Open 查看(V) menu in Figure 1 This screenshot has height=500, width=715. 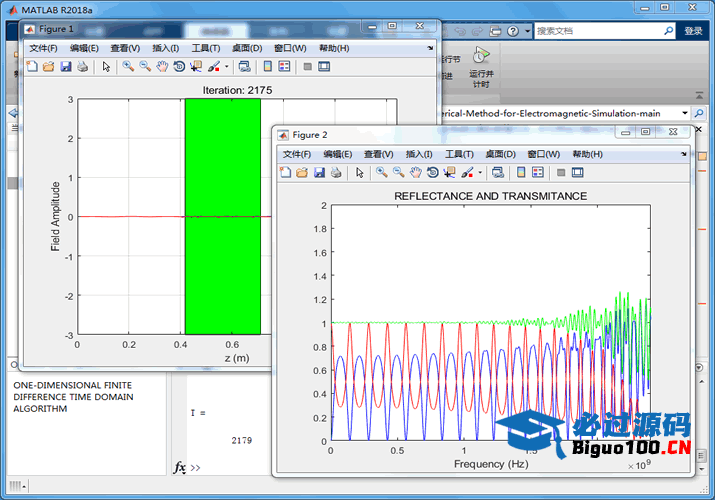tap(125, 48)
